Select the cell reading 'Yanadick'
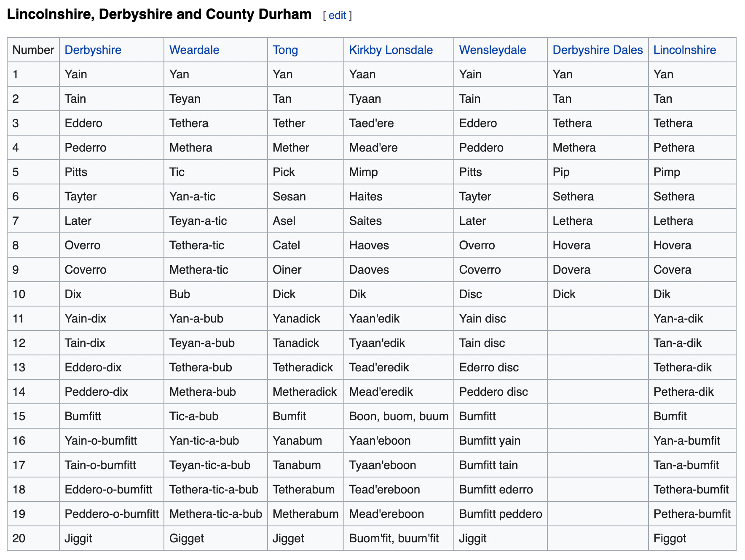The width and height of the screenshot is (745, 560). click(306, 319)
